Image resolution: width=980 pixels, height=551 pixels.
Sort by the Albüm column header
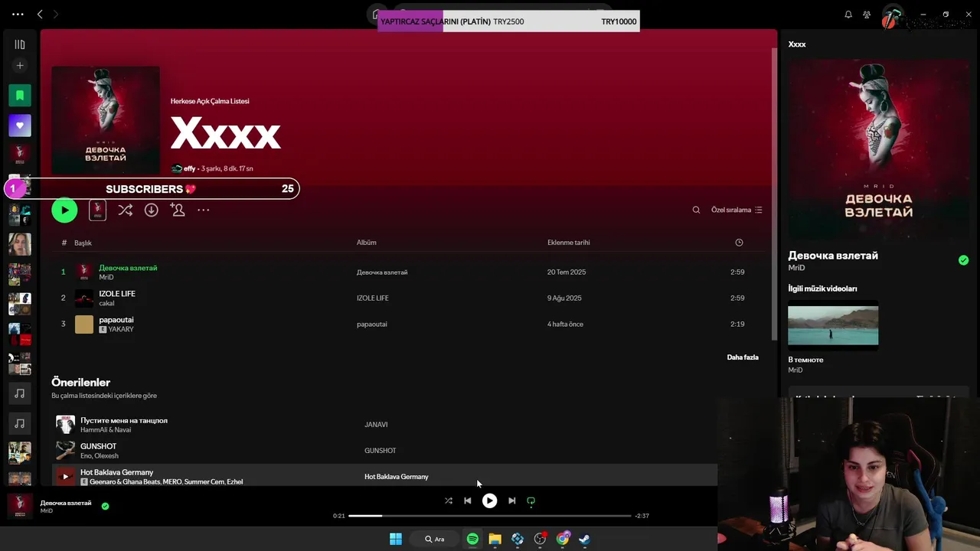(x=366, y=243)
